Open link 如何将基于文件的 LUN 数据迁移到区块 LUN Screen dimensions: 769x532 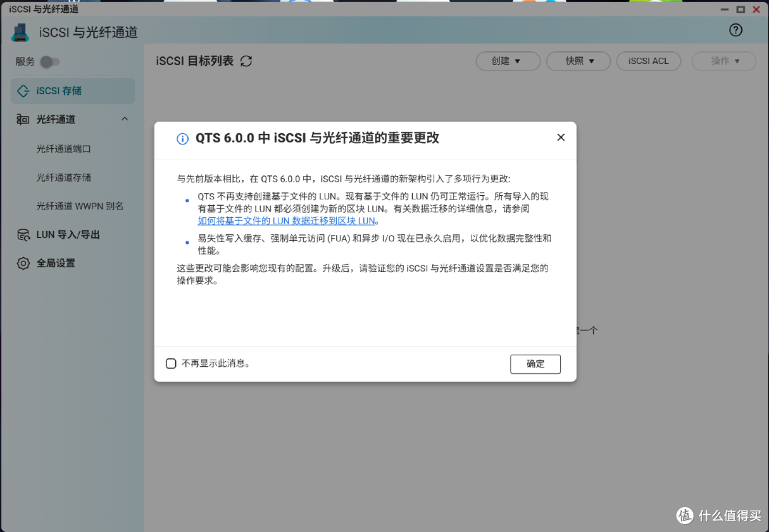(x=286, y=221)
